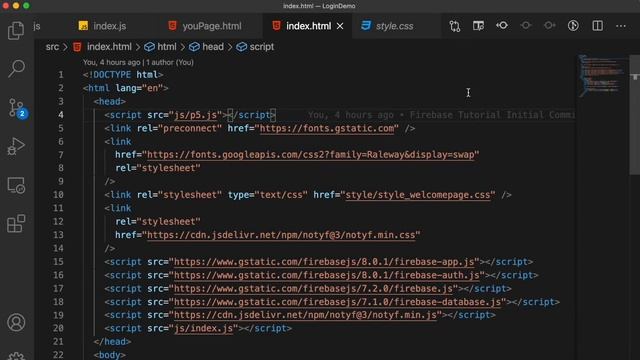Open the firebase-auth.js URL
The height and width of the screenshot is (360, 640).
327,275
